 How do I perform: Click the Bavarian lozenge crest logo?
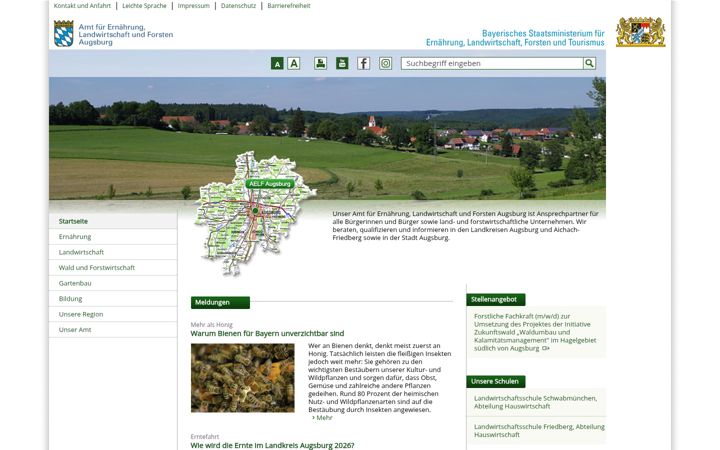coord(64,34)
